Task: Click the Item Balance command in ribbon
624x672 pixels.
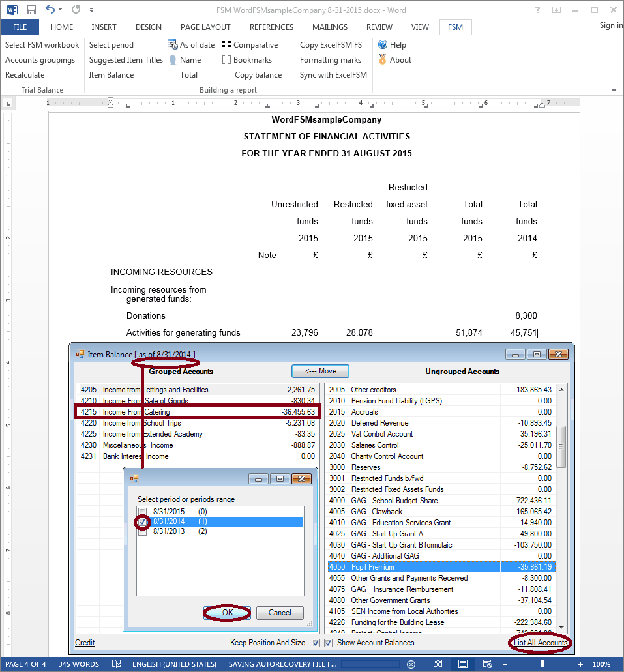Action: pyautogui.click(x=111, y=74)
